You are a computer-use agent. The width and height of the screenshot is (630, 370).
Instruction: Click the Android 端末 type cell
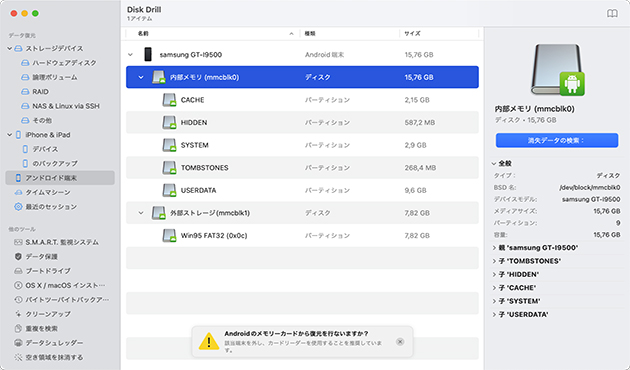click(324, 55)
